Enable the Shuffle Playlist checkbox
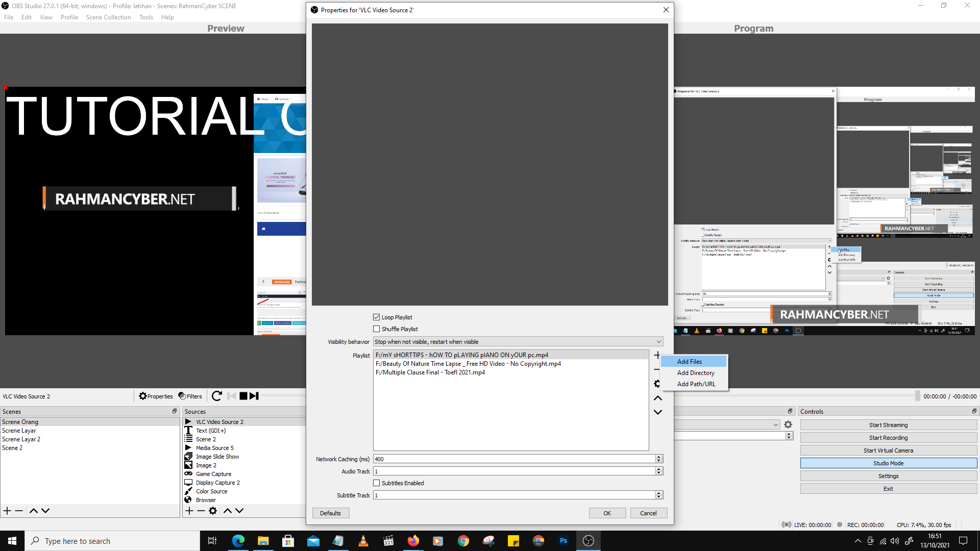The height and width of the screenshot is (551, 980). click(377, 329)
